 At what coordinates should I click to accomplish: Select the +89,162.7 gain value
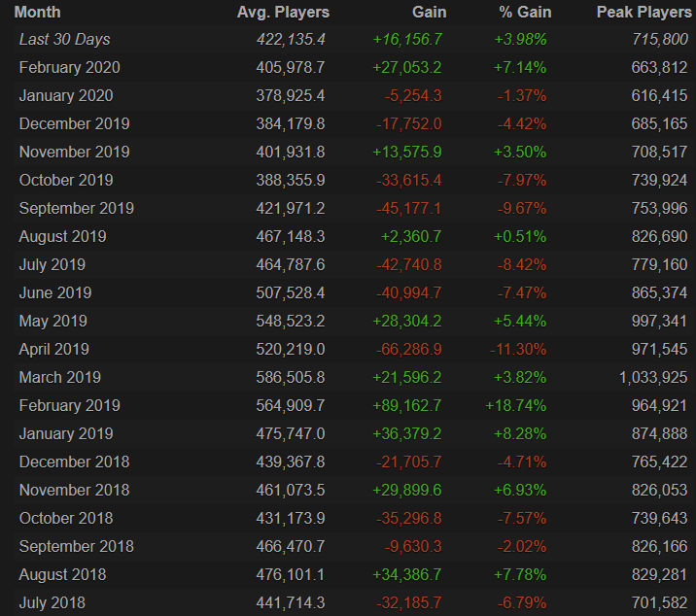click(405, 405)
